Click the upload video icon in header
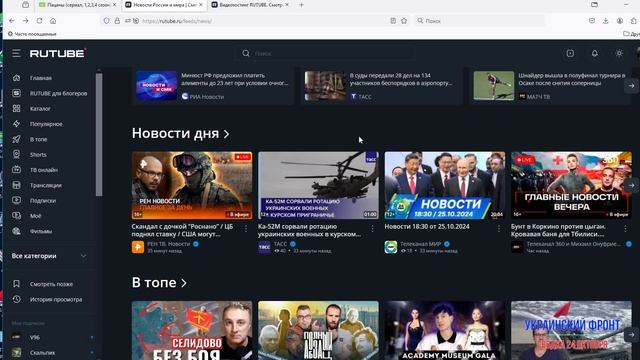Viewport: 640px width, 360px height. pos(570,53)
